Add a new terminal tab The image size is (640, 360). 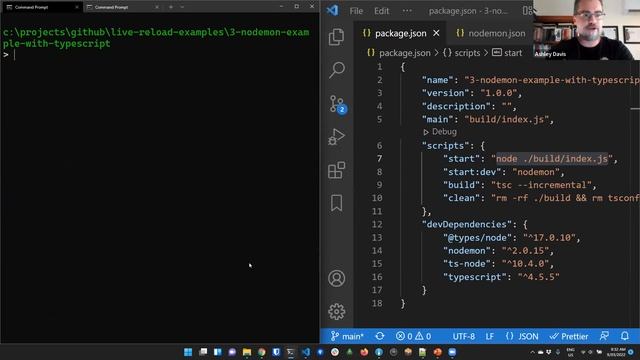click(x=171, y=7)
